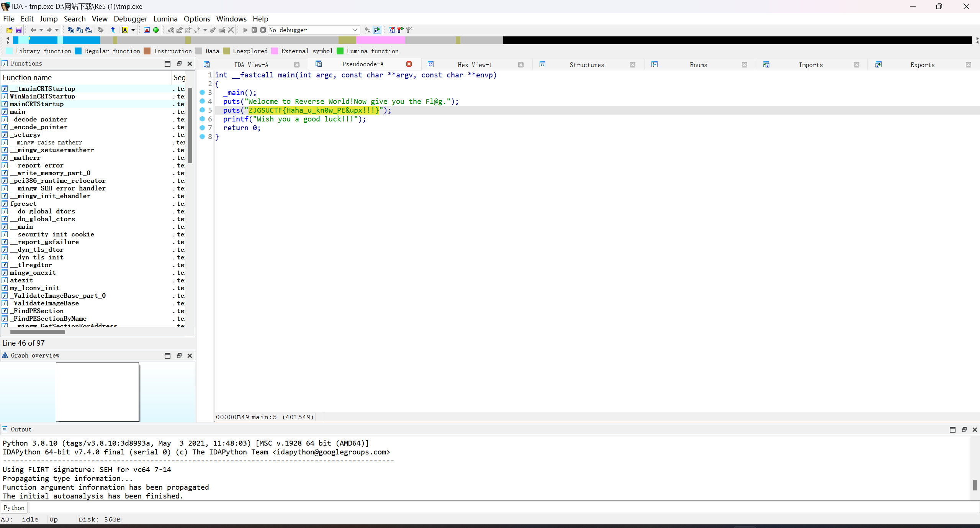Click the Save database icon
The height and width of the screenshot is (528, 980).
tap(18, 30)
